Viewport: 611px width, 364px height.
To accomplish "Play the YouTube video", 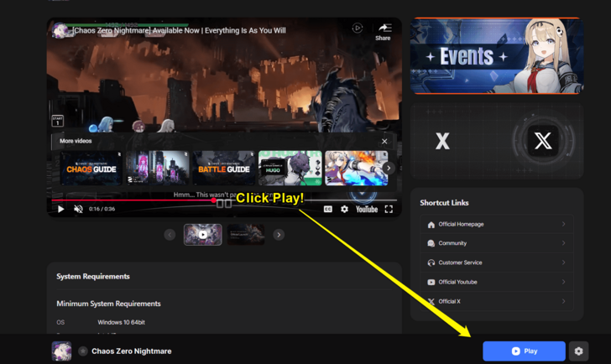I will pyautogui.click(x=60, y=209).
